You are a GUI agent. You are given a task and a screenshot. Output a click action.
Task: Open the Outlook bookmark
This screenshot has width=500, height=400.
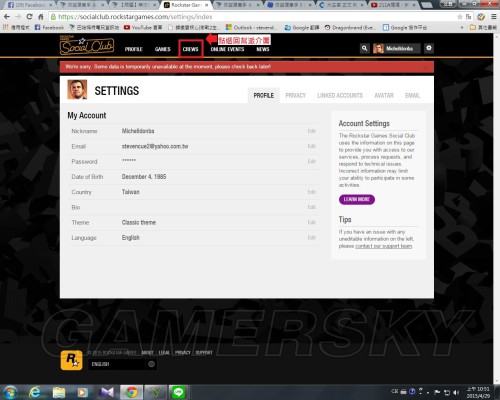251,27
